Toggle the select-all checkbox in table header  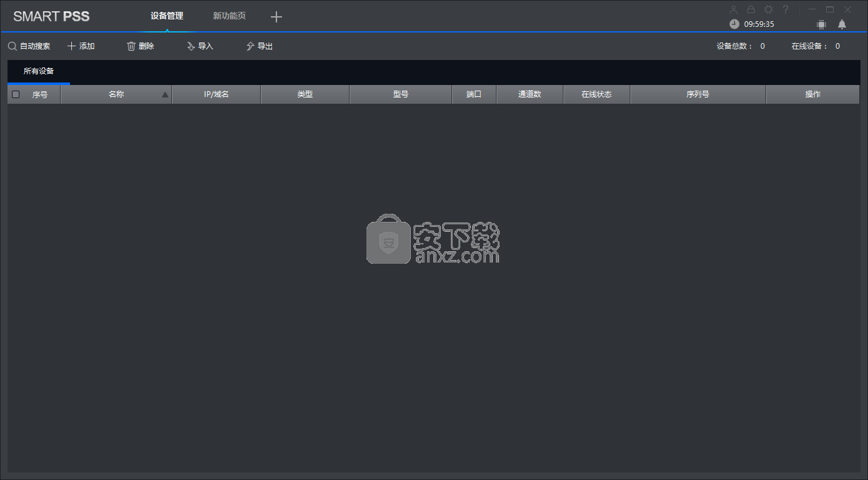click(x=16, y=94)
